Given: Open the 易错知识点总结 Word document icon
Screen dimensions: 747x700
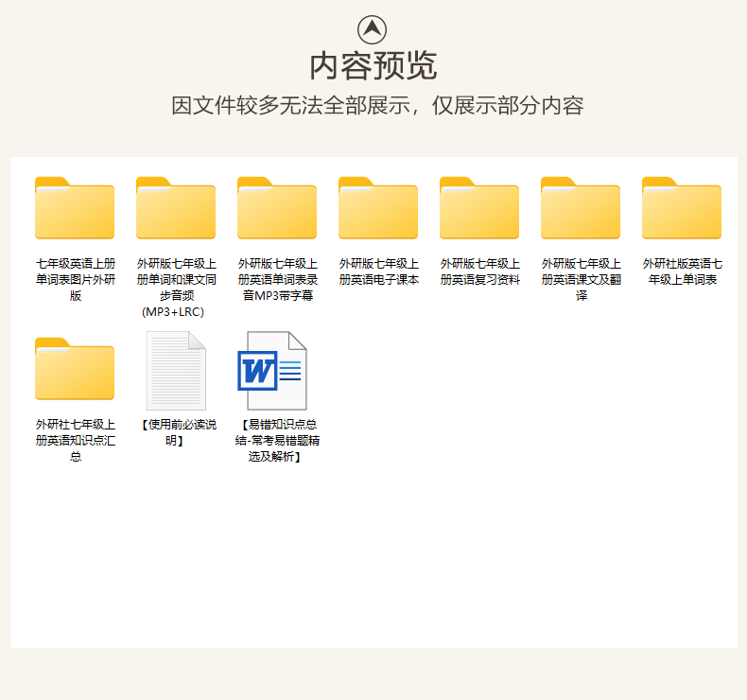Looking at the screenshot, I should pos(272,371).
